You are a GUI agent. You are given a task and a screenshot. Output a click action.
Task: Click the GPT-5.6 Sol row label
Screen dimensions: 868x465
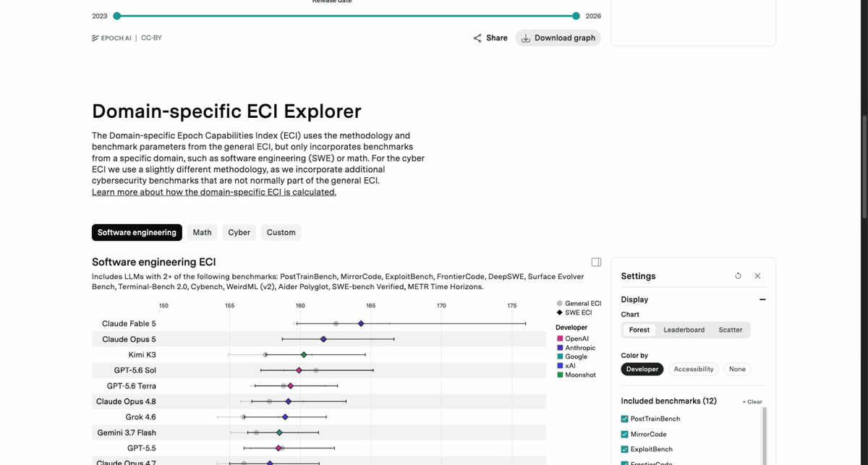135,370
